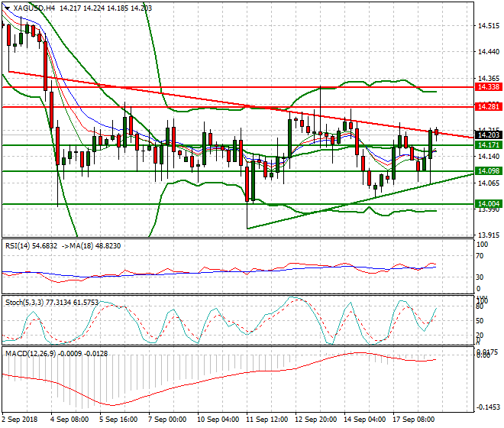Click the 14.515 price axis value
This screenshot has height=428, width=504.
[489, 26]
